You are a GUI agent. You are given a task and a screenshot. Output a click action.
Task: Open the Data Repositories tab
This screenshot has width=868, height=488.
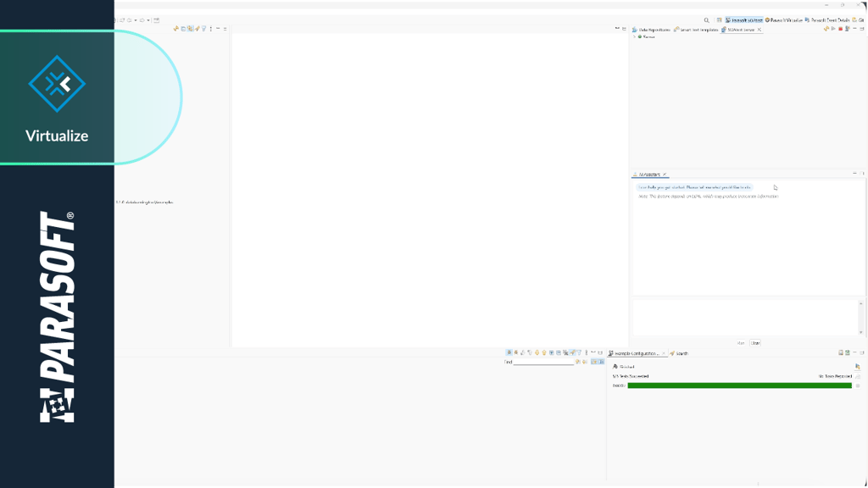point(651,30)
